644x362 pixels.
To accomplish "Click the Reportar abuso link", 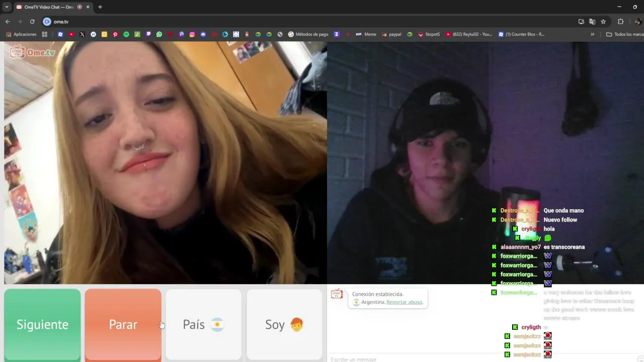I will tap(405, 302).
